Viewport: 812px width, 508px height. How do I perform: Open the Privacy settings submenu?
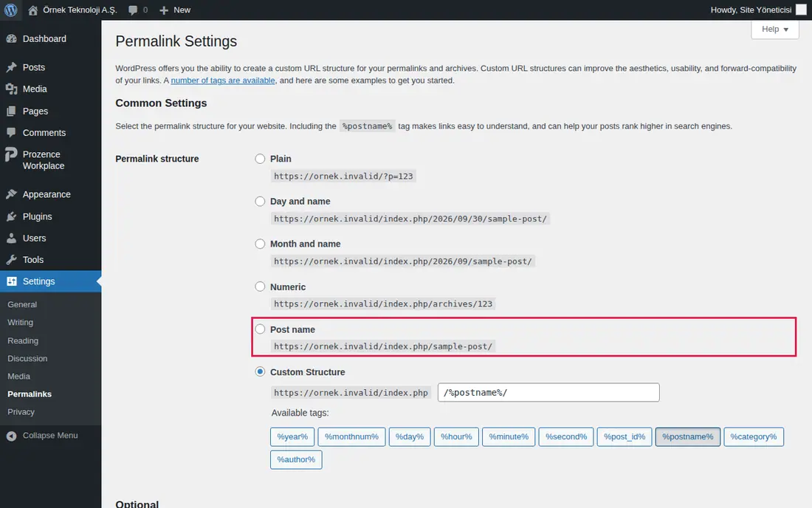pyautogui.click(x=21, y=412)
